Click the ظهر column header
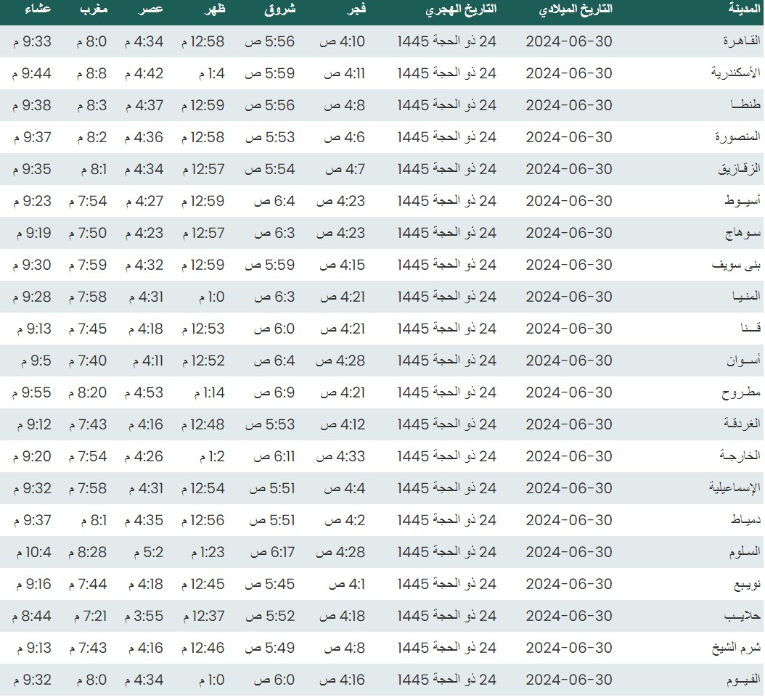Image resolution: width=765 pixels, height=700 pixels. 216,9
